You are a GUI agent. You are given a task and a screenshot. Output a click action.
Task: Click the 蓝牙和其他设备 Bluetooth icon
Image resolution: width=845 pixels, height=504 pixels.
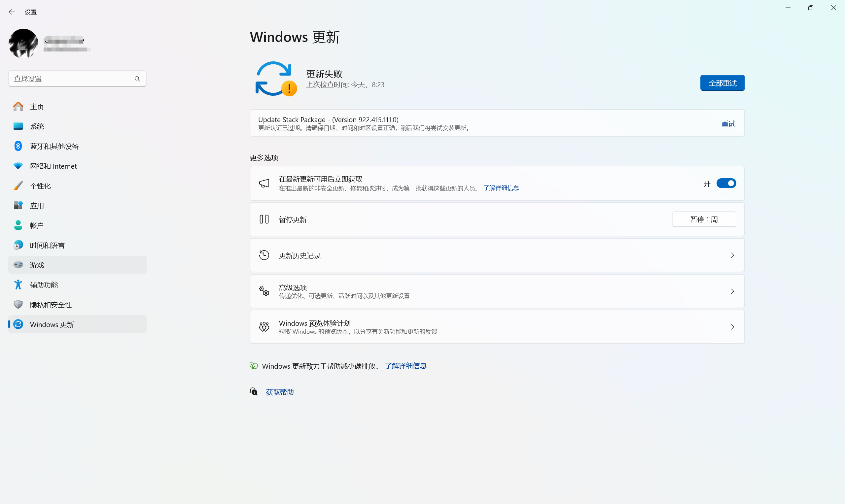[x=18, y=146]
